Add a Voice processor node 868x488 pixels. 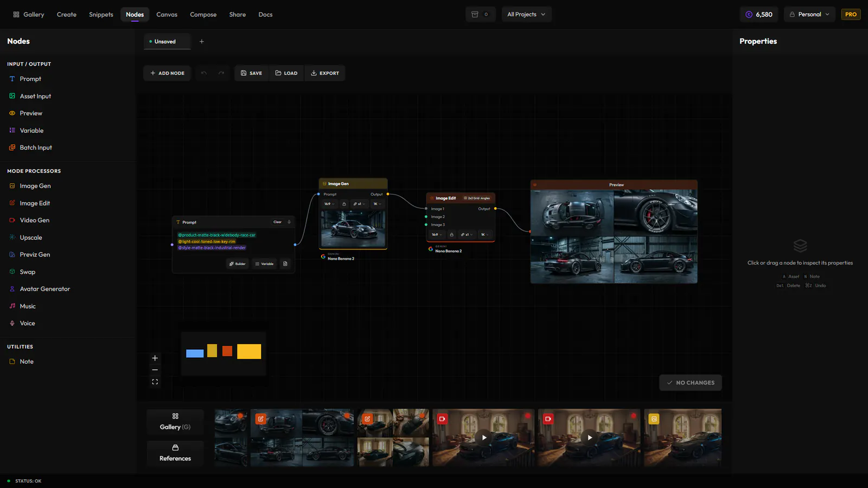click(x=22, y=323)
